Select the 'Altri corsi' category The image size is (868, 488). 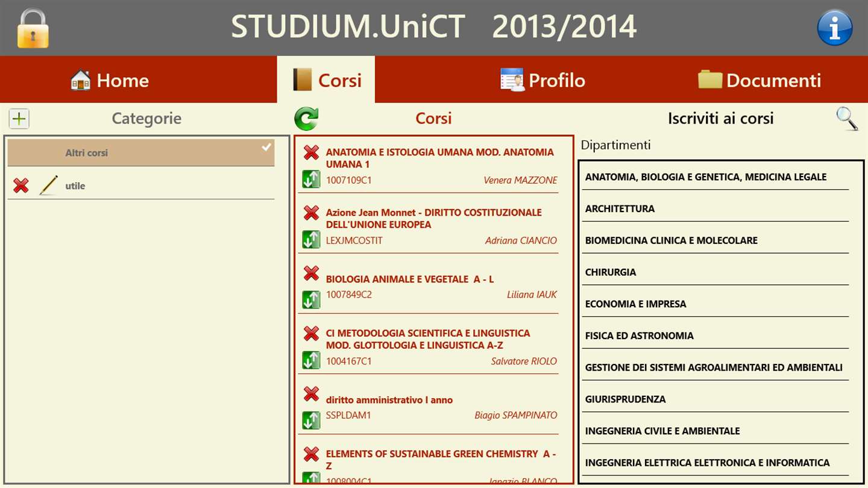point(141,153)
